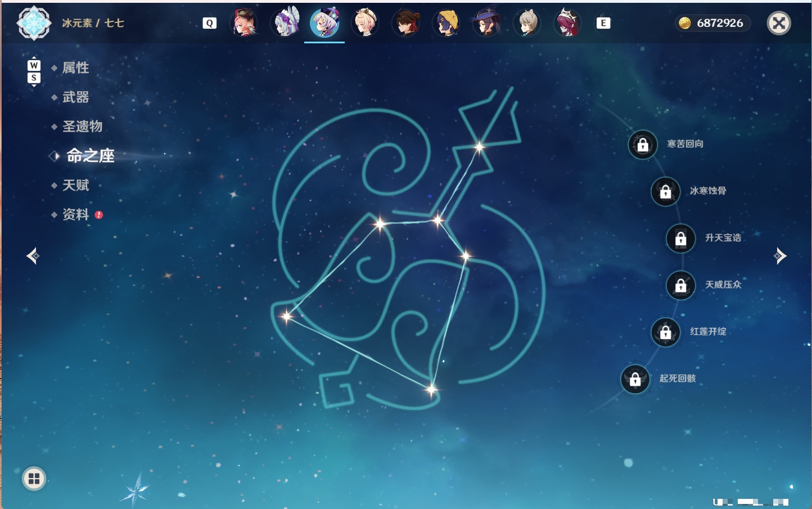
Task: Click the Mora amount 6872926
Action: click(720, 23)
